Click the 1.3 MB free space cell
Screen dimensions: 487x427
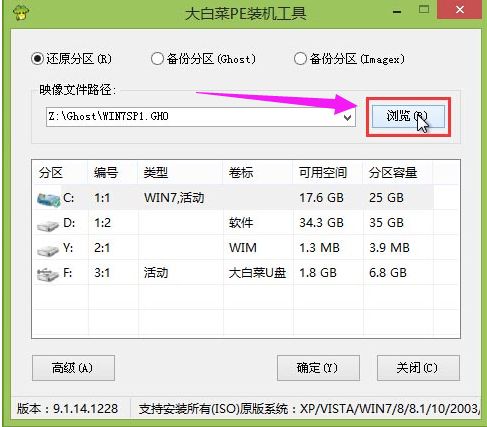319,248
